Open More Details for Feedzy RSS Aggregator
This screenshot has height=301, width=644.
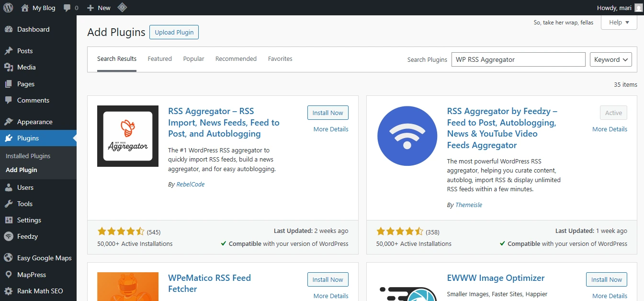tap(610, 129)
